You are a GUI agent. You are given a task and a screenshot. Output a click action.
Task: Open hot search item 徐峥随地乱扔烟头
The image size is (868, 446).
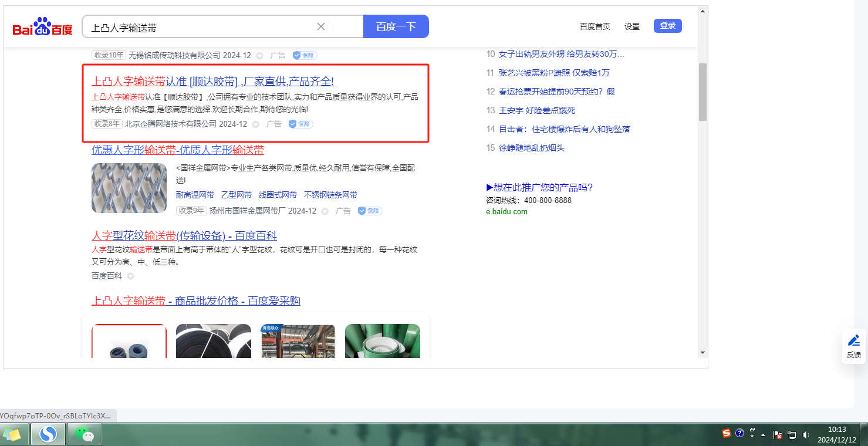click(x=531, y=148)
